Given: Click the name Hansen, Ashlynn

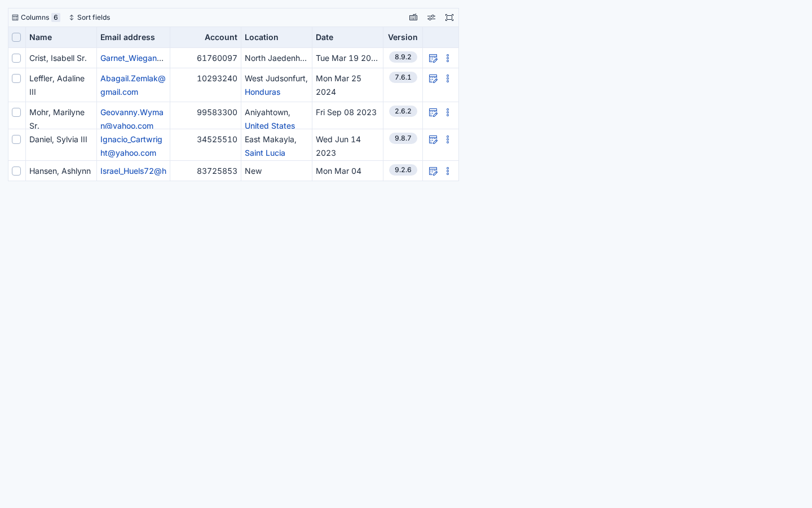Looking at the screenshot, I should [x=60, y=171].
